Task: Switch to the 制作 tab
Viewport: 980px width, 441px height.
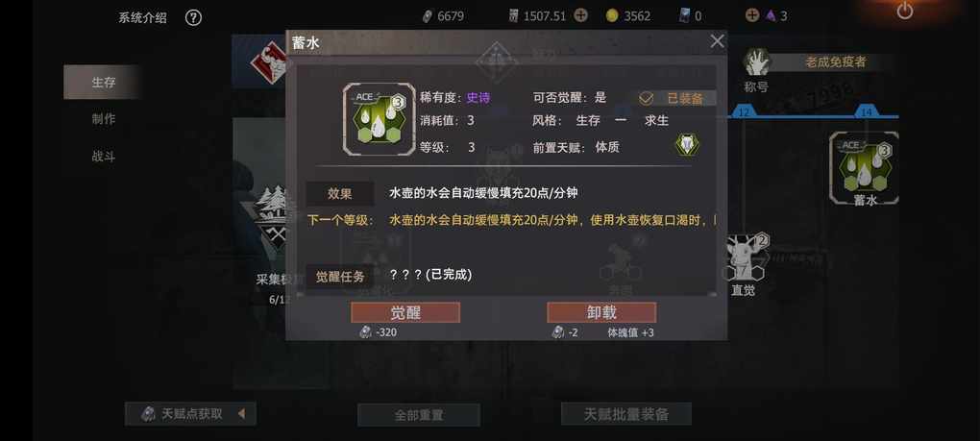Action: click(104, 119)
